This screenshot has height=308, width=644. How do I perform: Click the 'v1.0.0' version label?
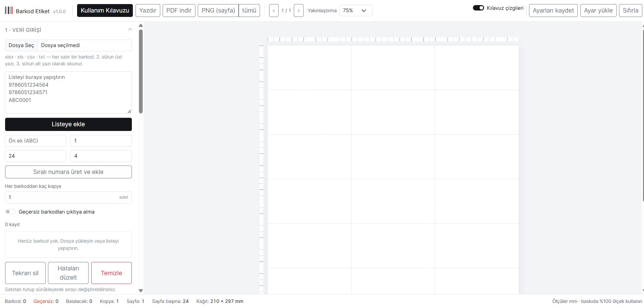[x=59, y=12]
